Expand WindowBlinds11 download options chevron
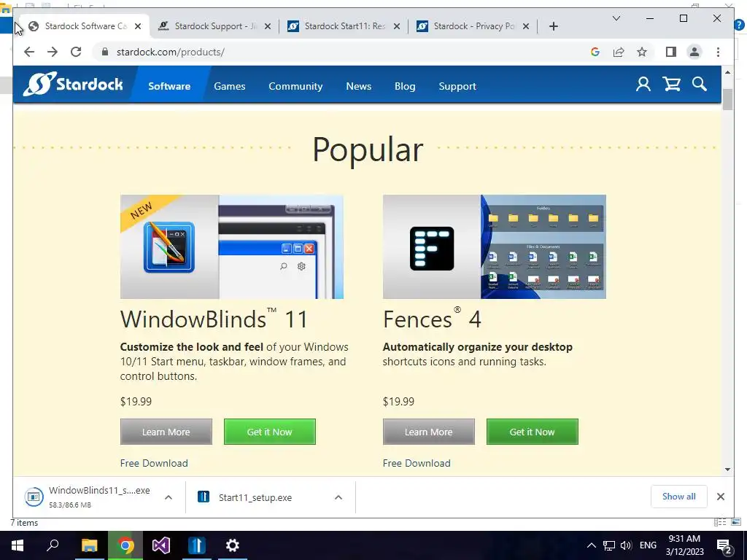Viewport: 747px width, 560px height. coord(169,497)
